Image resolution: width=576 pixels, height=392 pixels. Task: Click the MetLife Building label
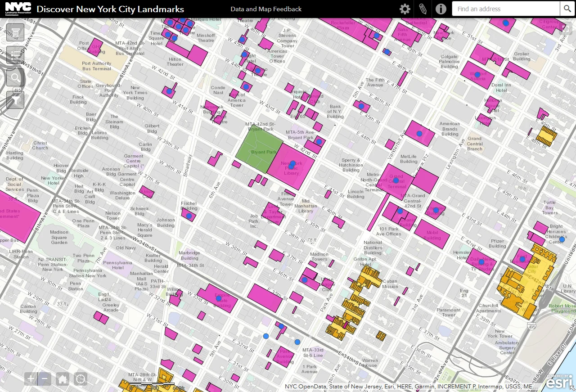tap(409, 159)
